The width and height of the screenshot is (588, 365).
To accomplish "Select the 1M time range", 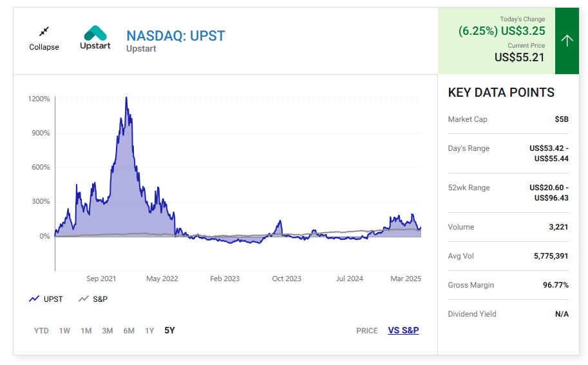I will point(86,331).
